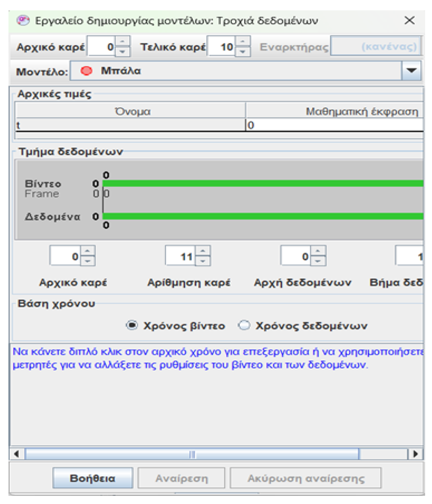Click the Βίντεο label in data section

click(x=43, y=184)
